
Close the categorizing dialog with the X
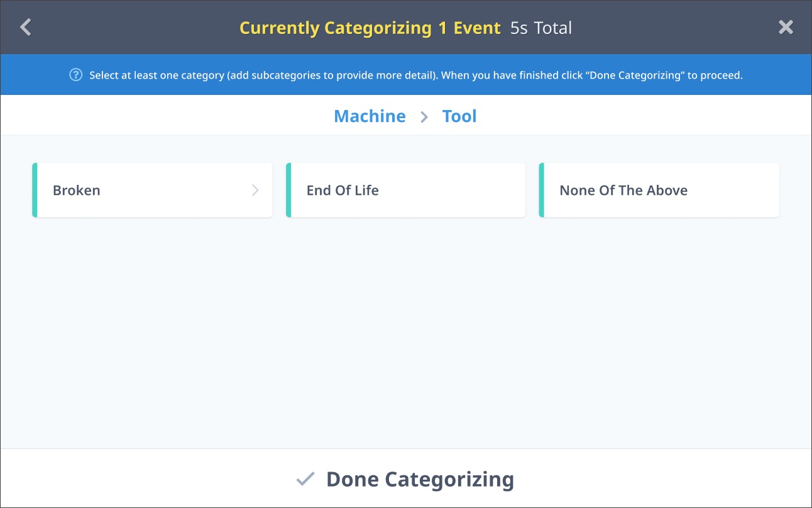(786, 27)
